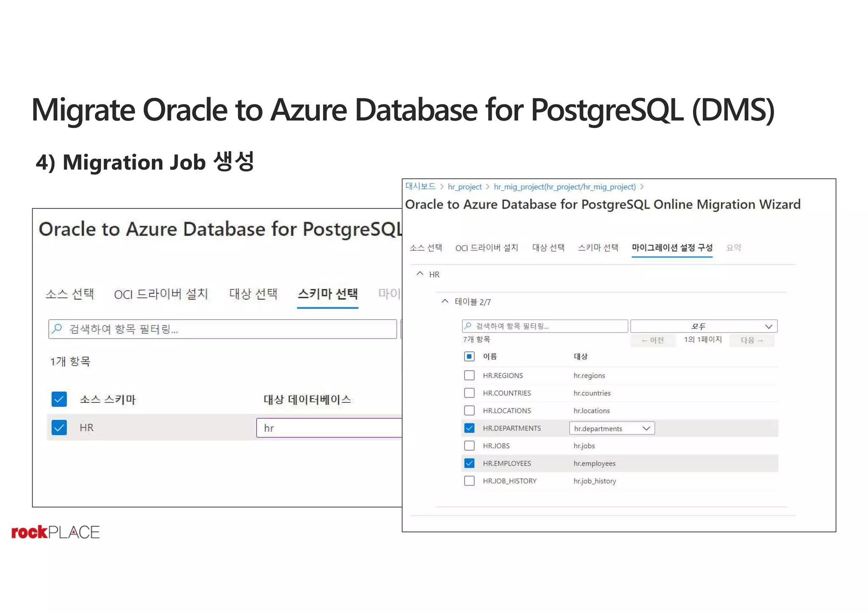This screenshot has width=868, height=613.
Task: Open 대상 선택 tab in left window
Action: (x=253, y=294)
